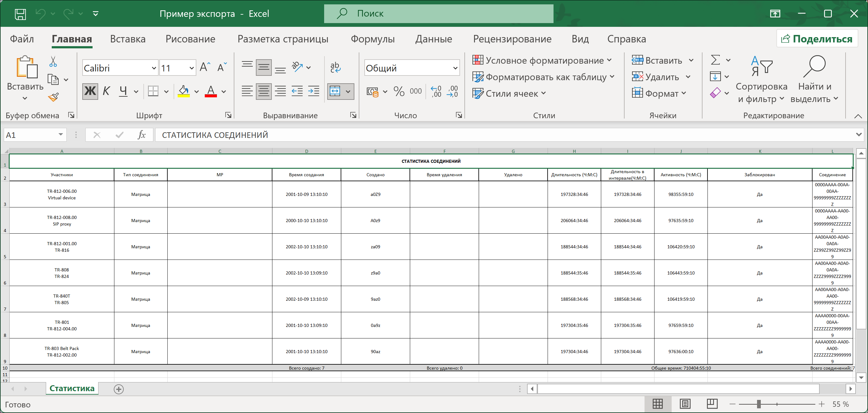Click the Поделиться share button

pyautogui.click(x=817, y=39)
